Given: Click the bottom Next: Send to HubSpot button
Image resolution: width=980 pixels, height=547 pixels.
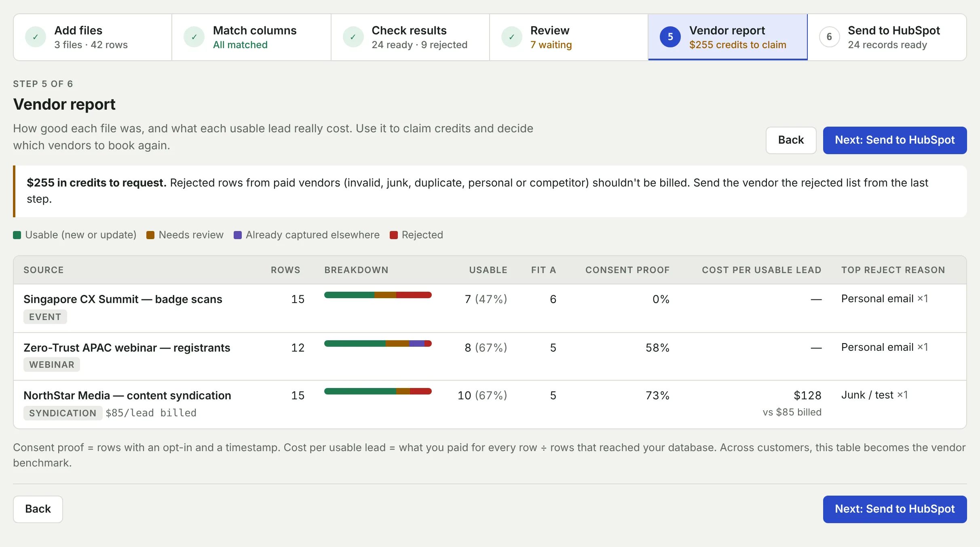Looking at the screenshot, I should (895, 509).
